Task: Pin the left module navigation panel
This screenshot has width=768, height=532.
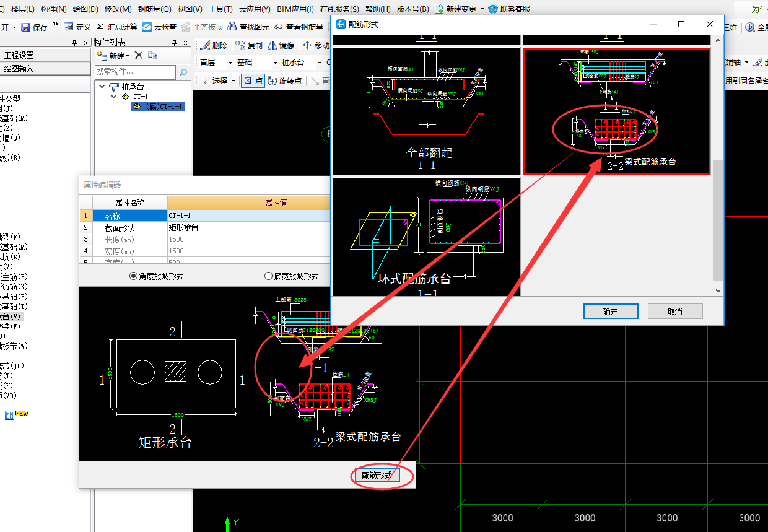Action: point(74,42)
